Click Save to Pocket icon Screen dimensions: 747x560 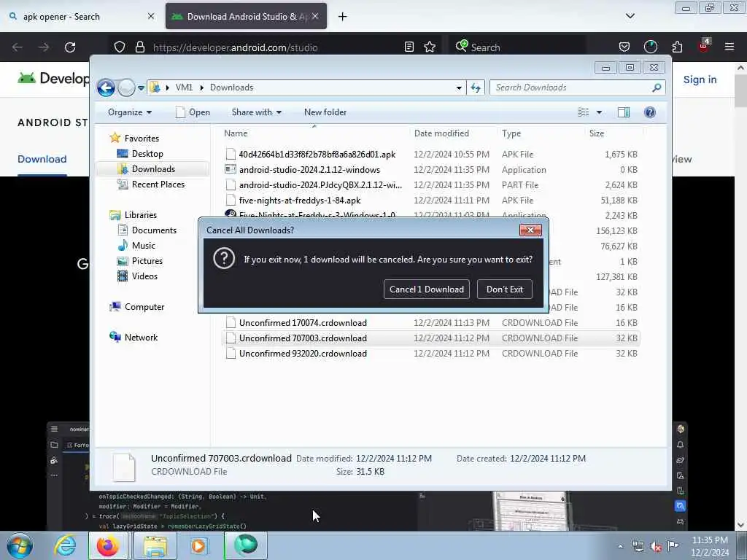[624, 47]
